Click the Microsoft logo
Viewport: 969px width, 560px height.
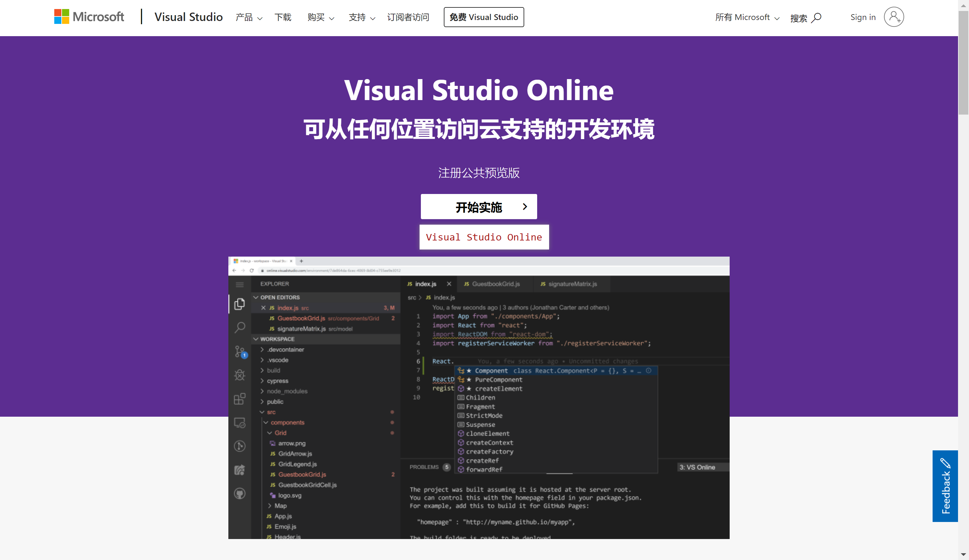[x=89, y=17]
